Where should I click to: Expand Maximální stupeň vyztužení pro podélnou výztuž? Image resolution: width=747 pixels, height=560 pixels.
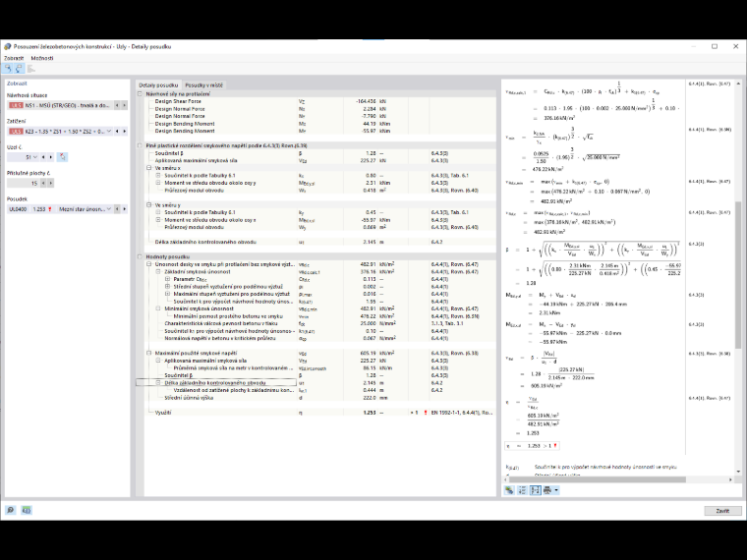[x=168, y=294]
